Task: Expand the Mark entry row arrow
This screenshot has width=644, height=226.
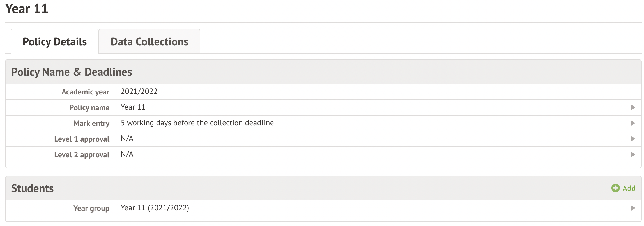Action: pos(633,123)
